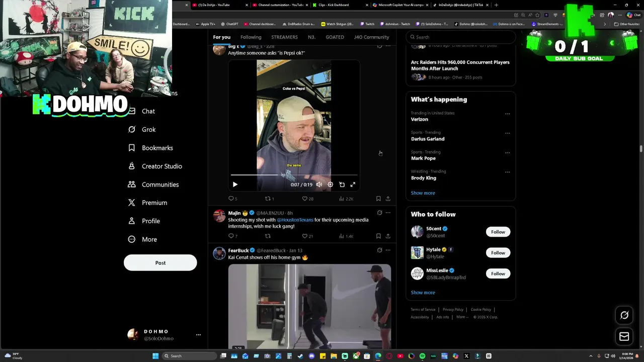Open Grok explain icon on Majin's post
Viewport: 644px width, 362px height.
[x=379, y=213]
